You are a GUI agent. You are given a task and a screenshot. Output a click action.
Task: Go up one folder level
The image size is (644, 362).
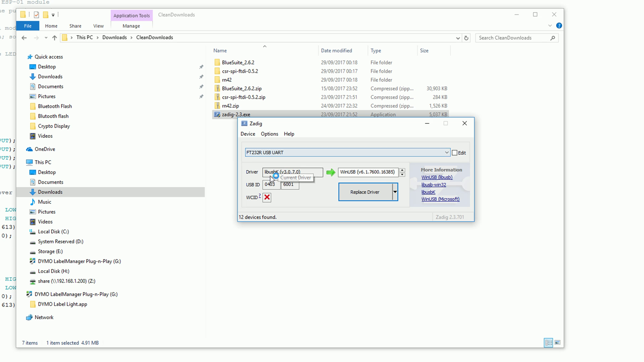(x=54, y=38)
